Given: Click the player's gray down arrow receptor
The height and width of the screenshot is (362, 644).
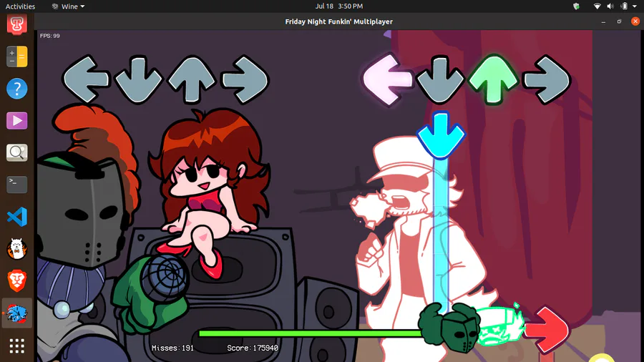Looking at the screenshot, I should (440, 80).
